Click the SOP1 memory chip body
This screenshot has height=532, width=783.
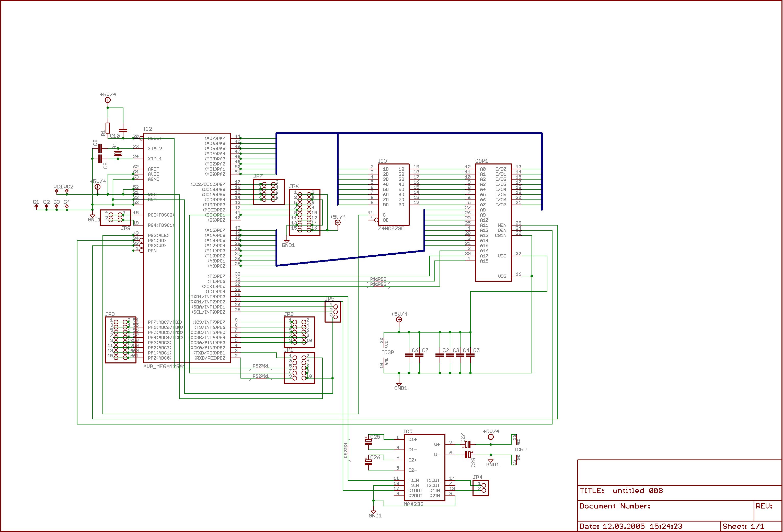[493, 222]
